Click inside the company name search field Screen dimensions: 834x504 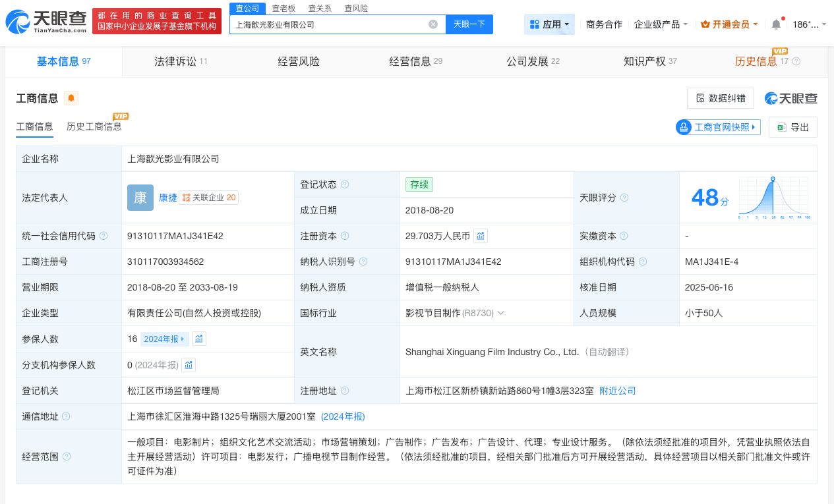(330, 24)
